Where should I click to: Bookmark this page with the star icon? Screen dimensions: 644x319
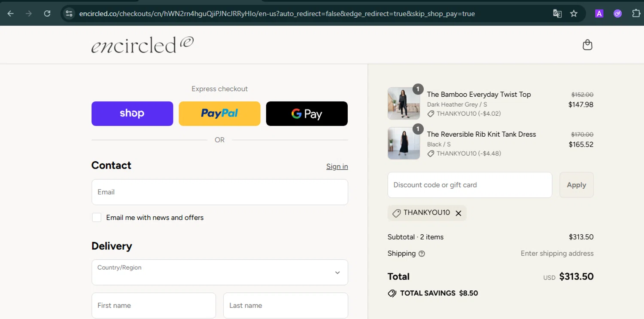(x=574, y=14)
